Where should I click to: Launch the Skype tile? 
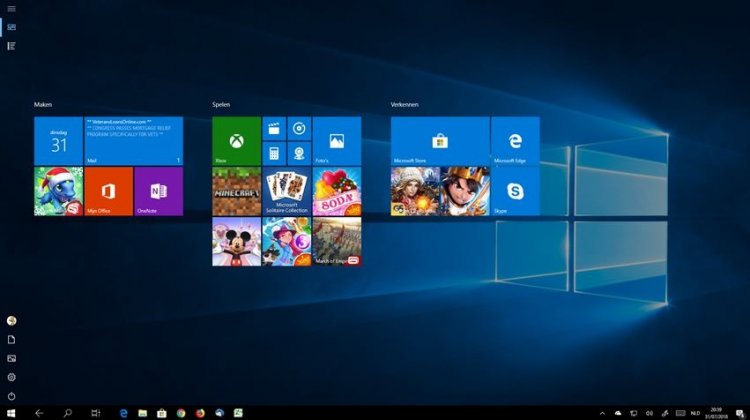516,191
